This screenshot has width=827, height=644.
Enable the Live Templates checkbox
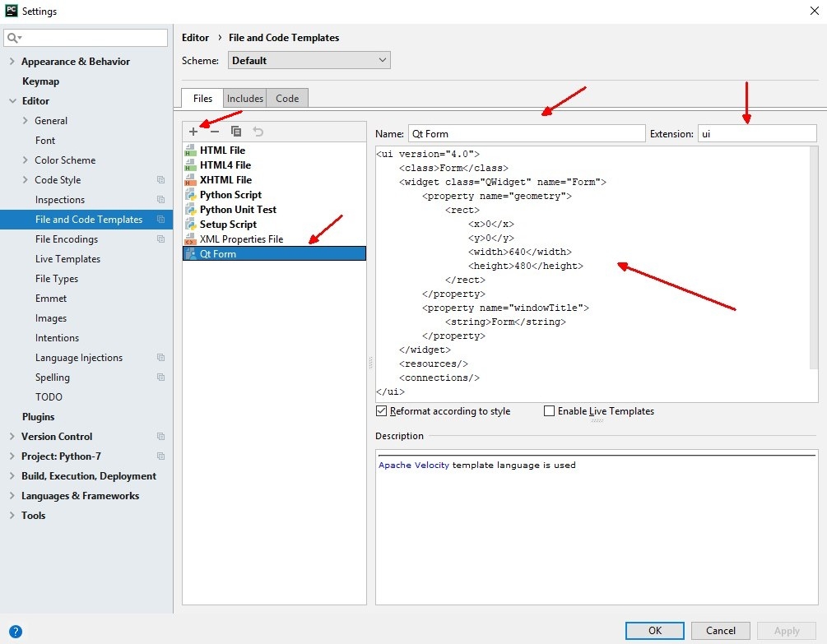(549, 411)
